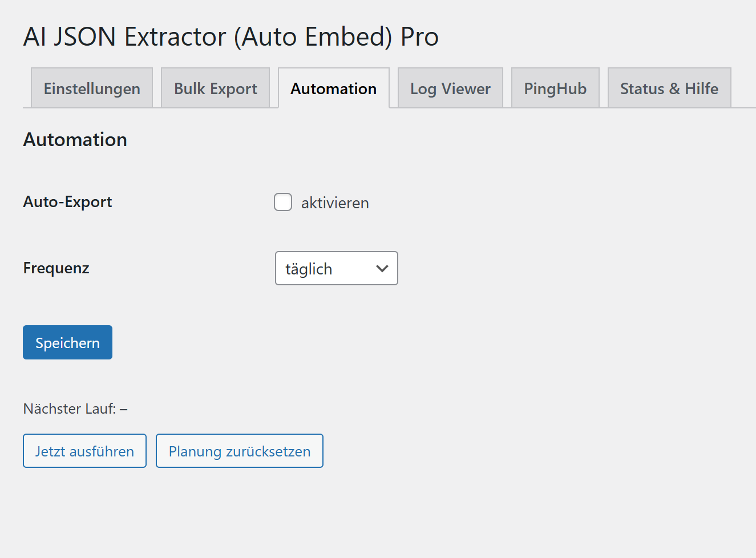This screenshot has height=558, width=756.
Task: Select the Automation tab
Action: click(x=333, y=88)
